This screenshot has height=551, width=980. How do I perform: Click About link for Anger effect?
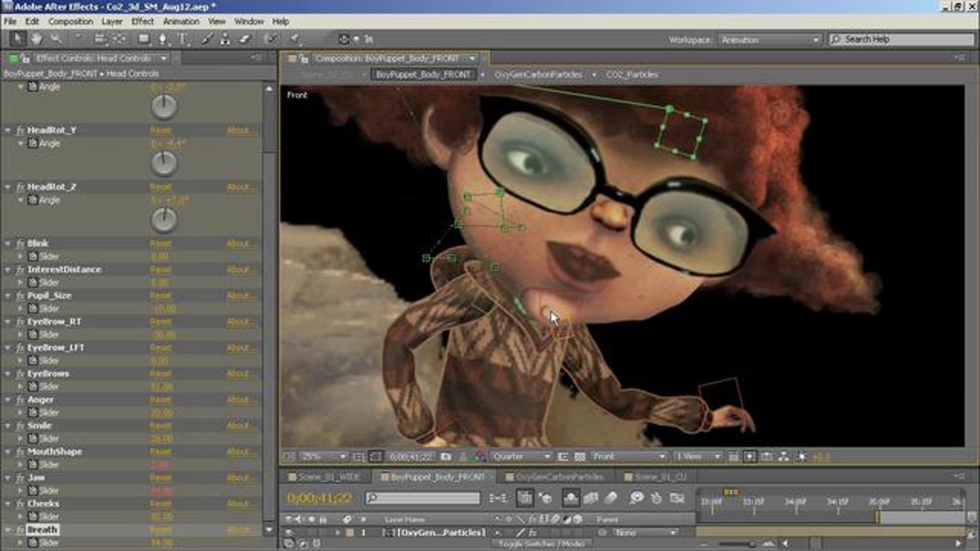(x=238, y=400)
